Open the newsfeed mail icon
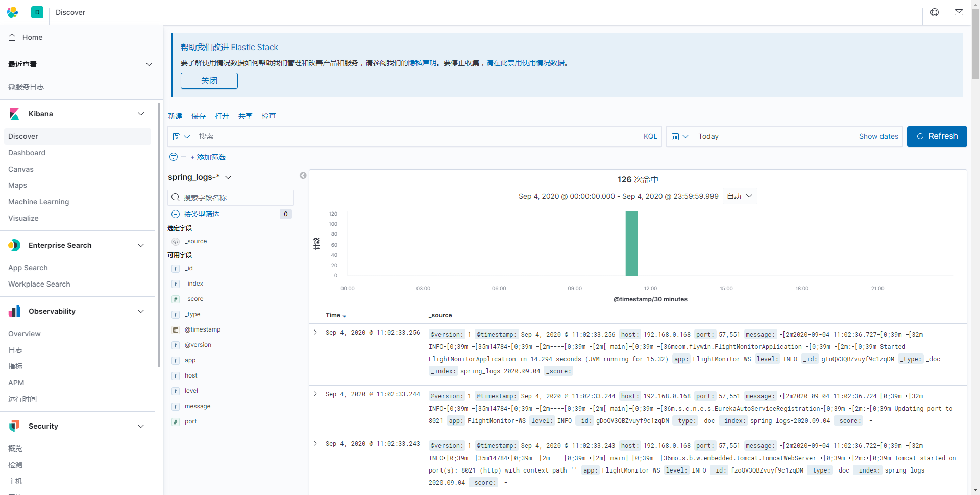980x495 pixels. click(x=959, y=12)
